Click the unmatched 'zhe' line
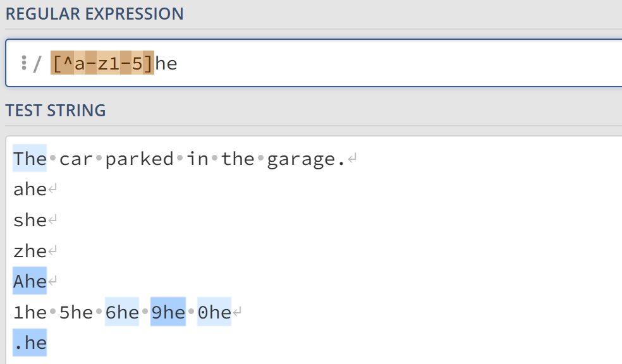 [30, 251]
